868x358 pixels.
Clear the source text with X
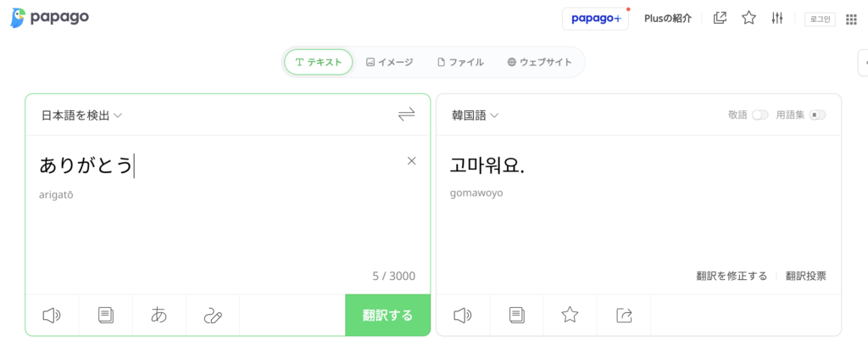coord(412,161)
